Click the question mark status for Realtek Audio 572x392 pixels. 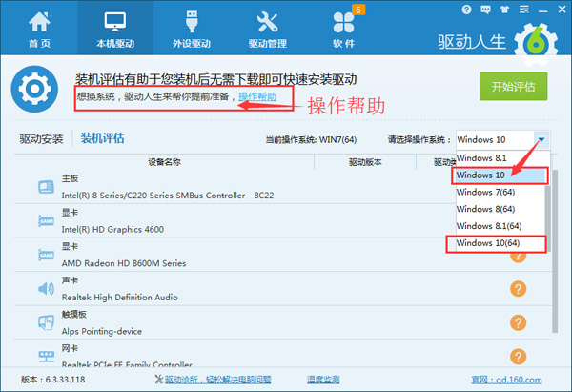click(x=518, y=289)
